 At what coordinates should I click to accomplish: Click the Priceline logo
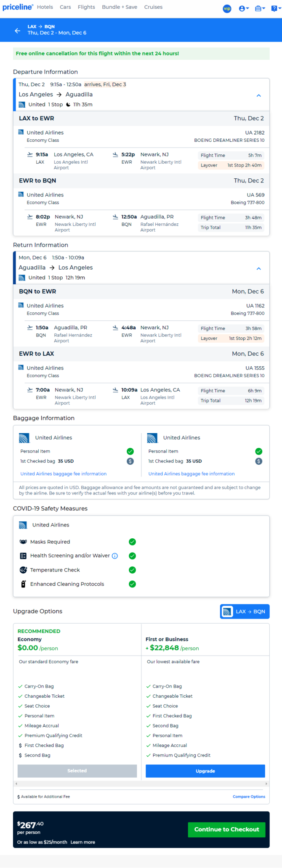coord(18,7)
